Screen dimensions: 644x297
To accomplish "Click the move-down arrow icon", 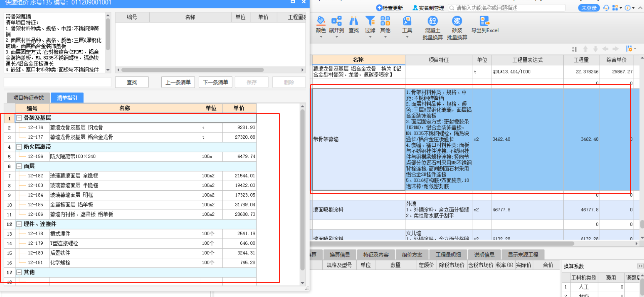I will (595, 49).
